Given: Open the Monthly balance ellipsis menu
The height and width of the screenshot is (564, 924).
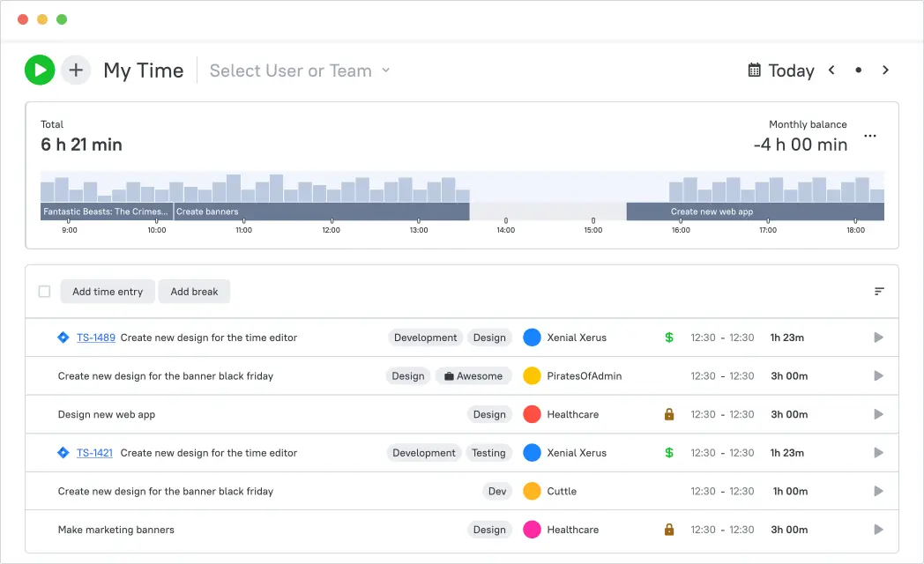Looking at the screenshot, I should [870, 137].
